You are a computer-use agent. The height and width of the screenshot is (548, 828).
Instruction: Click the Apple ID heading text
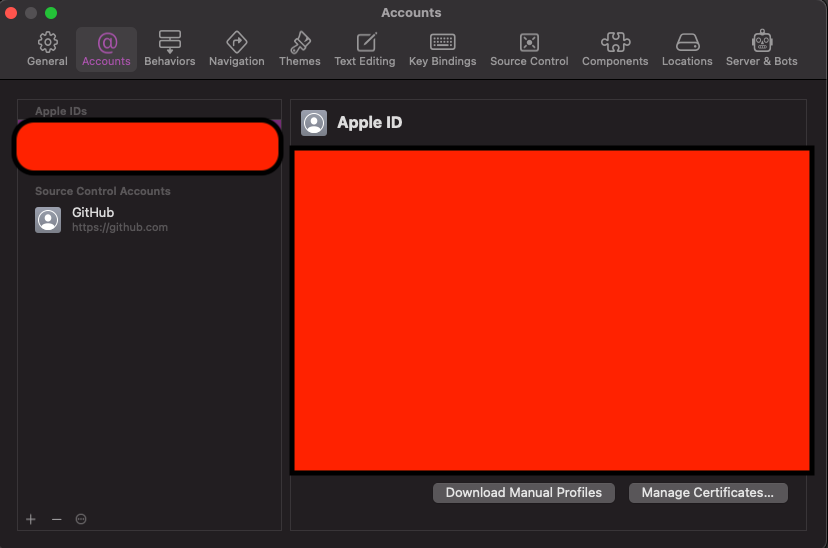pyautogui.click(x=370, y=122)
